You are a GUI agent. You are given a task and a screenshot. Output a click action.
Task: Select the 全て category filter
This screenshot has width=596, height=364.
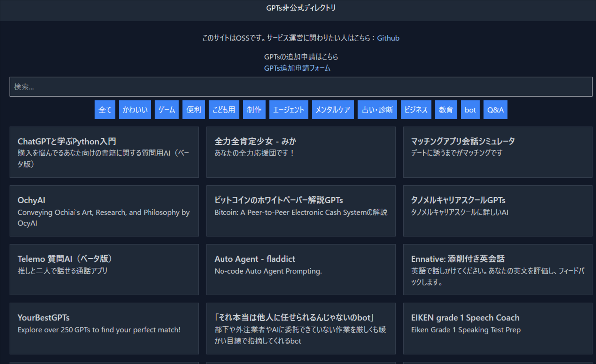tap(105, 110)
